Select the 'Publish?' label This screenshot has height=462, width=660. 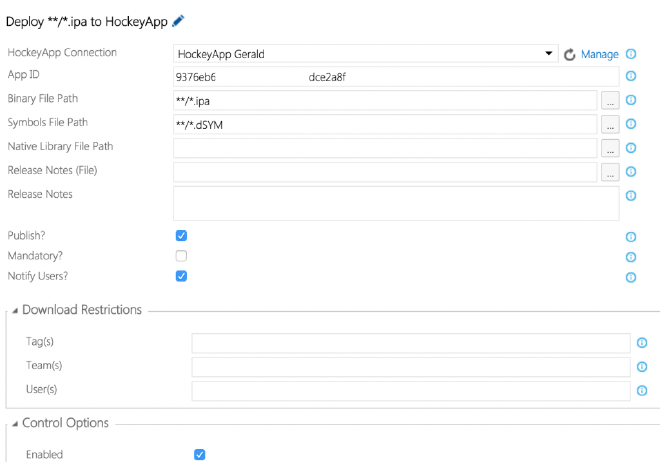pyautogui.click(x=26, y=236)
